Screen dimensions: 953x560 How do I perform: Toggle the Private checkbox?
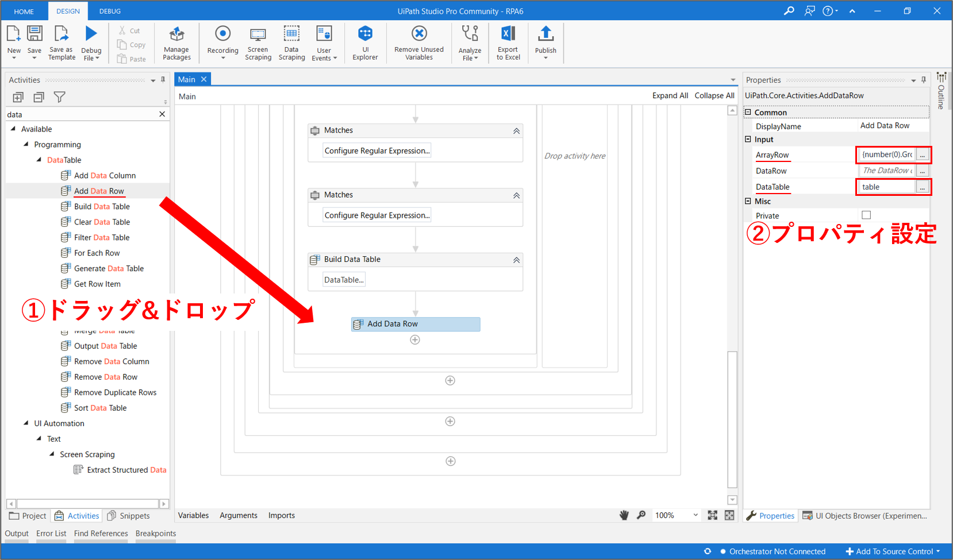866,215
